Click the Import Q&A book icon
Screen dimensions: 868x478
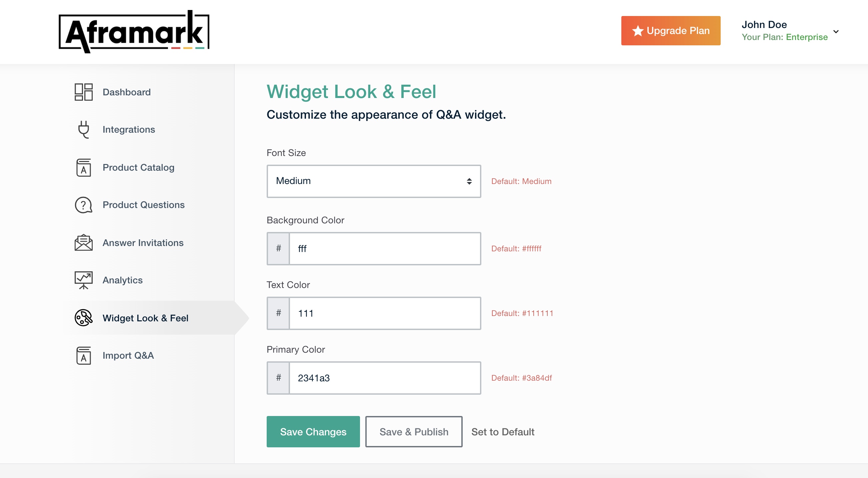click(x=83, y=355)
